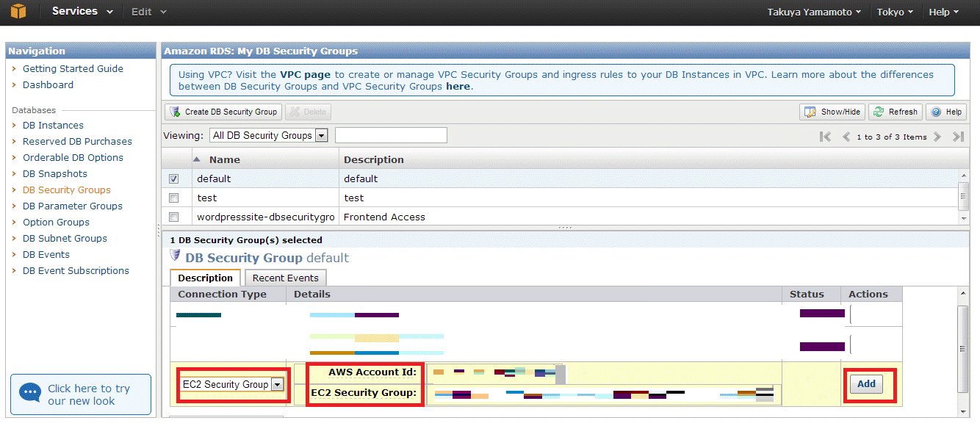Go to first page of items
Viewport: 980px width, 426px height.
(825, 137)
